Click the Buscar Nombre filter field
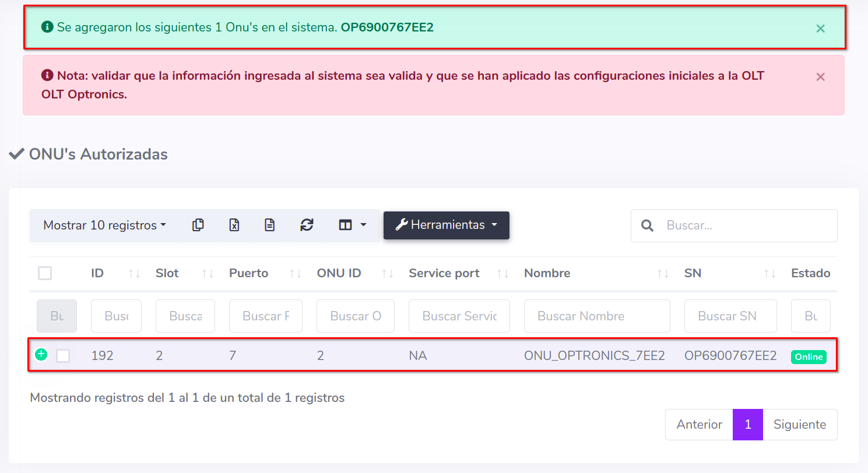 tap(596, 316)
